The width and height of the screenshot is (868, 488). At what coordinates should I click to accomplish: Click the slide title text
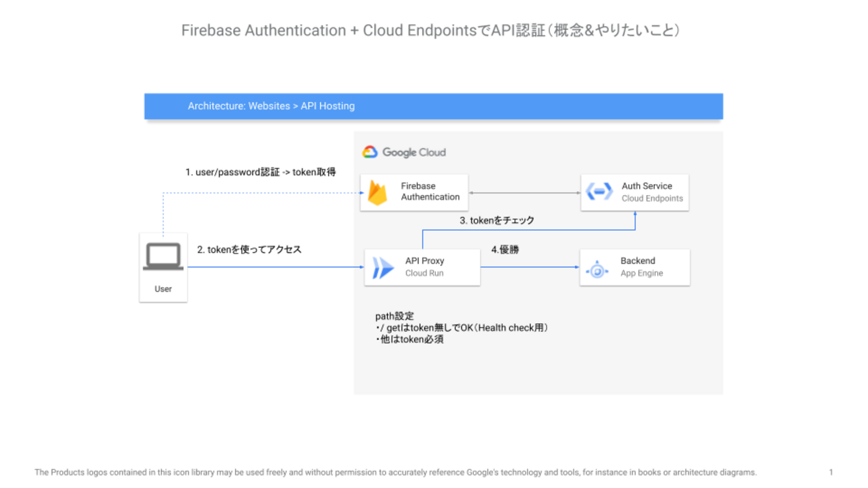431,31
